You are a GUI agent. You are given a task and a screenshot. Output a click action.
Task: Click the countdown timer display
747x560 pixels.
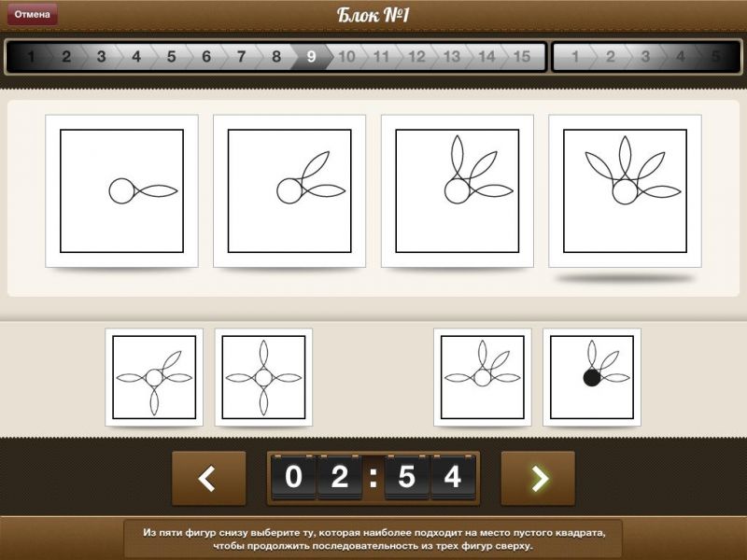point(373,478)
